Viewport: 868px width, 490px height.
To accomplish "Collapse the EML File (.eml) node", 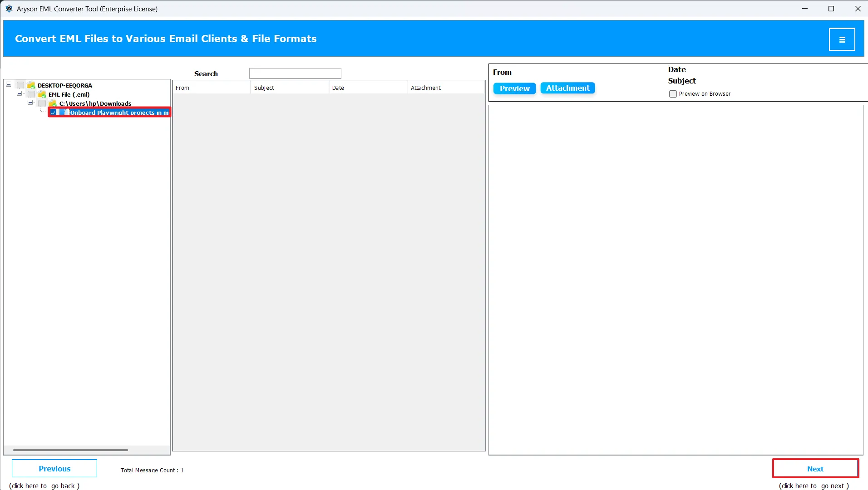I will (19, 93).
